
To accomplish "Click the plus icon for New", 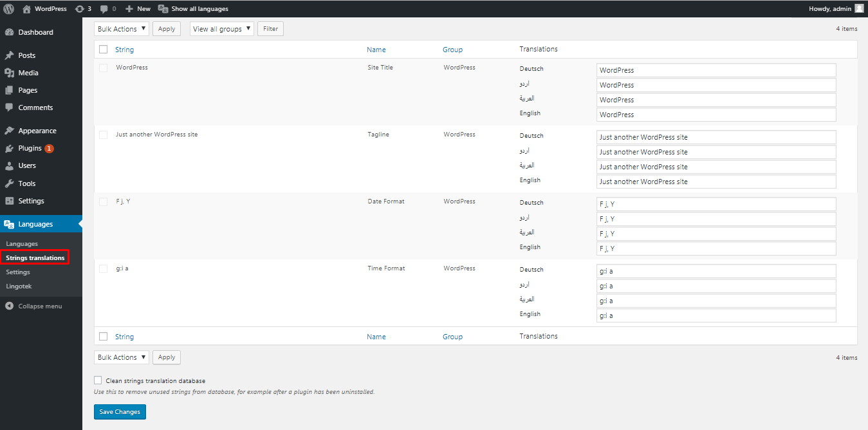I will [129, 9].
